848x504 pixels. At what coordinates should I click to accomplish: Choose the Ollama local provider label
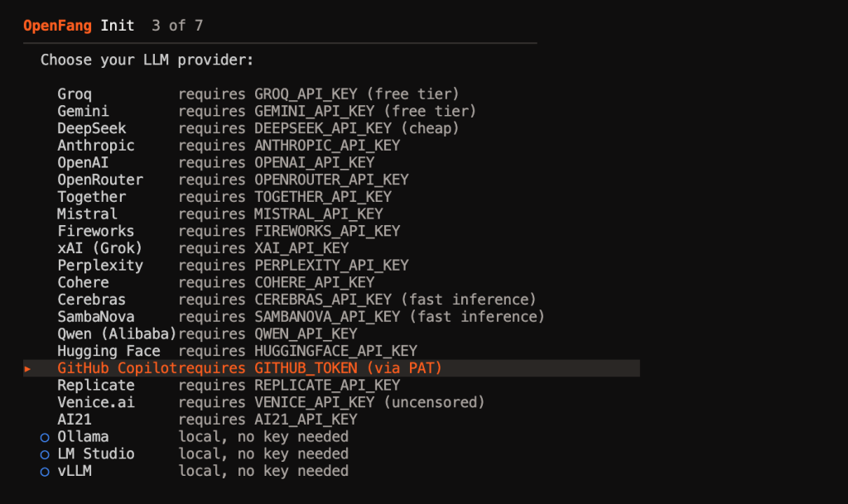click(x=83, y=437)
